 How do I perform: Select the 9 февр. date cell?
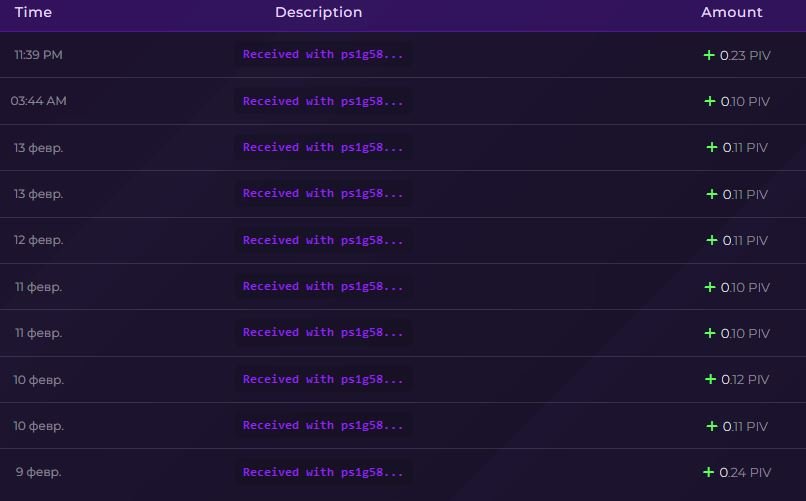click(38, 472)
